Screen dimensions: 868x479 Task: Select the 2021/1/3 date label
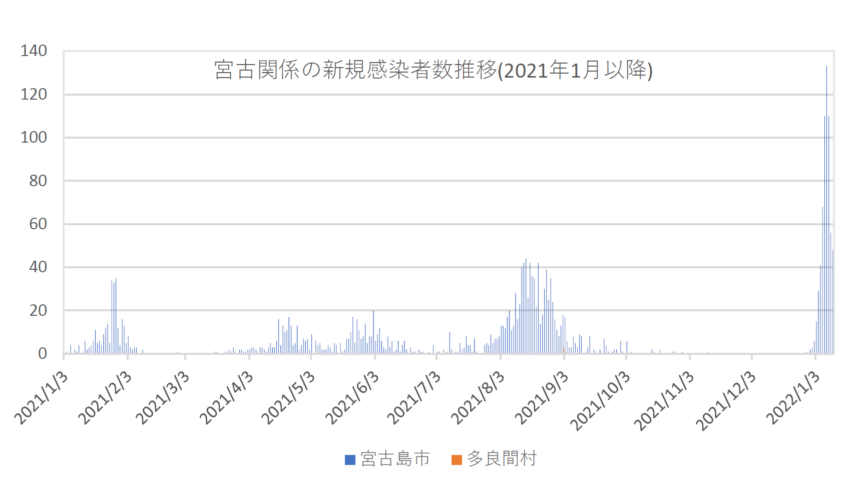coord(41,398)
